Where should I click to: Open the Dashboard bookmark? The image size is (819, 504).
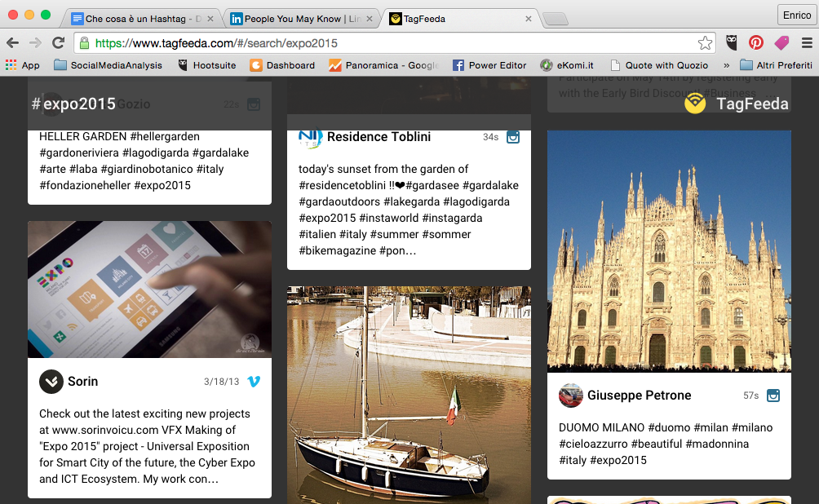tap(282, 65)
